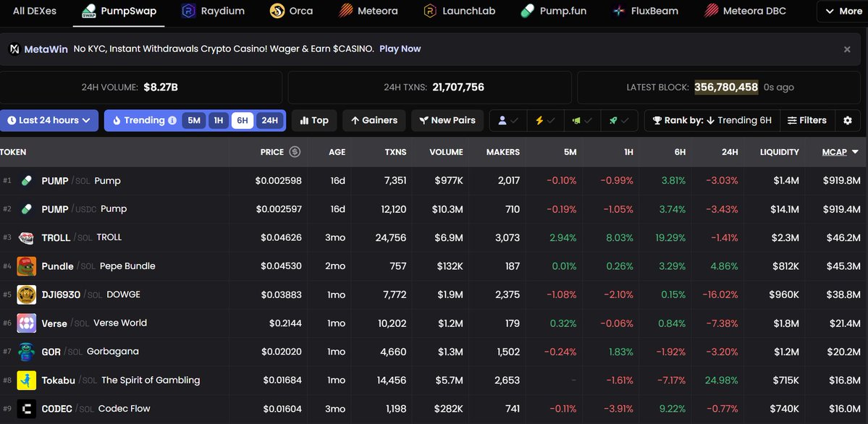The width and height of the screenshot is (868, 424).
Task: Open the CODEC Codec Flow row
Action: tap(434, 409)
